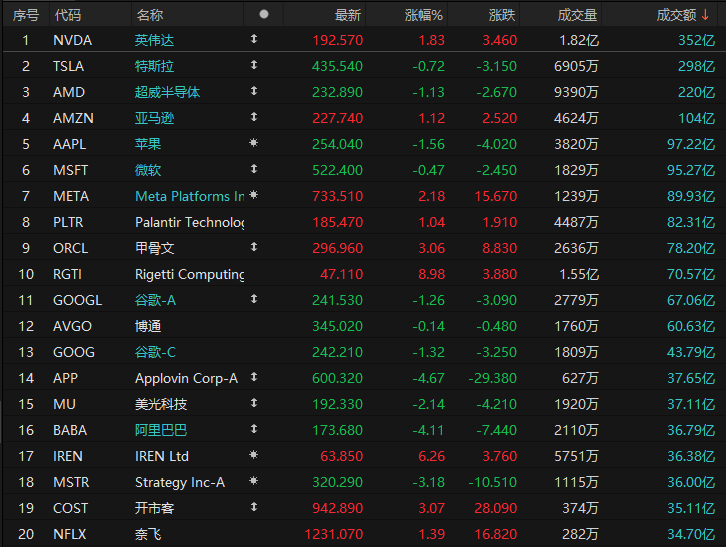The height and width of the screenshot is (547, 726).
Task: Click the up-down marker icon in GOOGL row
Action: click(254, 299)
